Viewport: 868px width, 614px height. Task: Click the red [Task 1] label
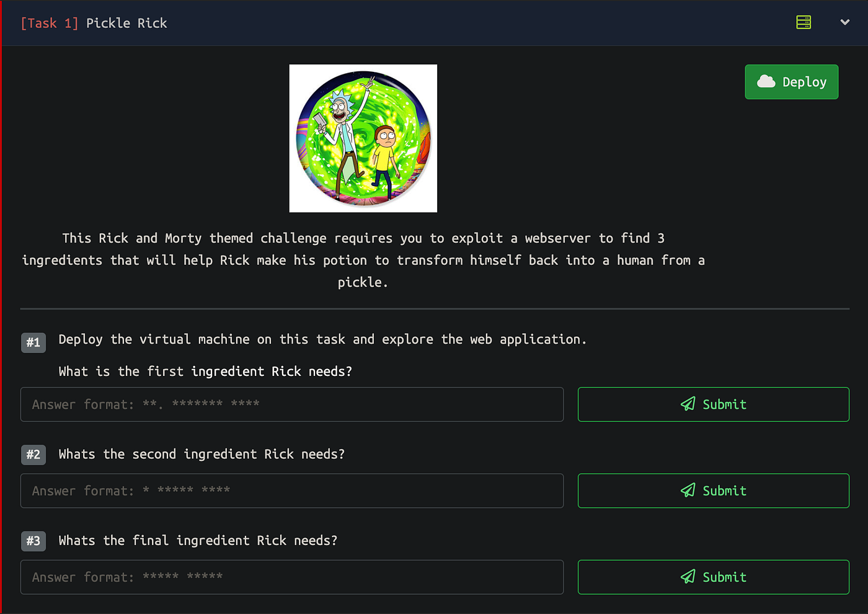(50, 23)
